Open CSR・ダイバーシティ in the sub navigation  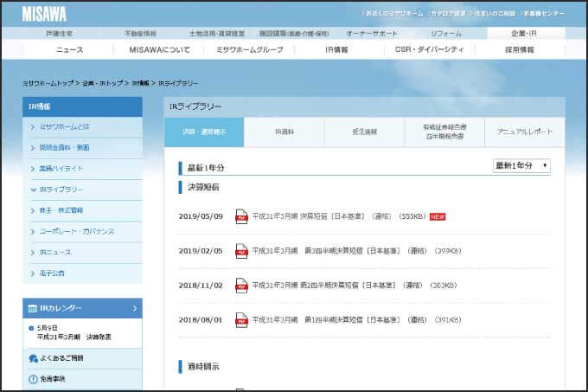pos(430,49)
